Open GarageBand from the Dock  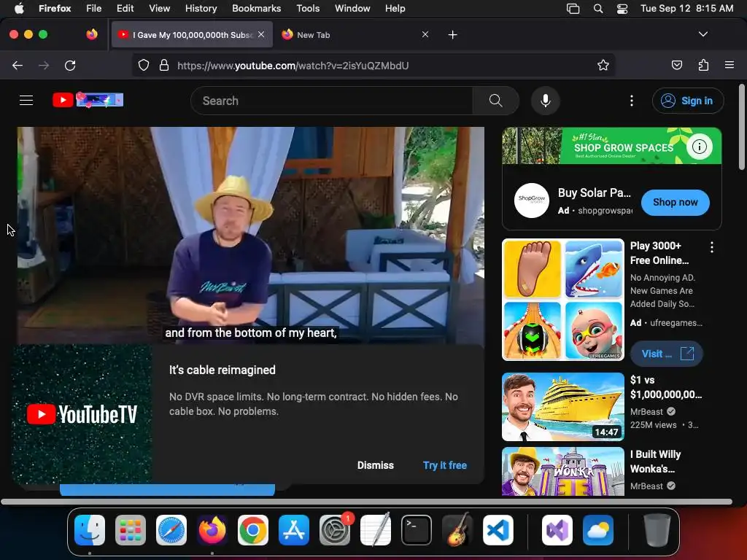click(457, 530)
